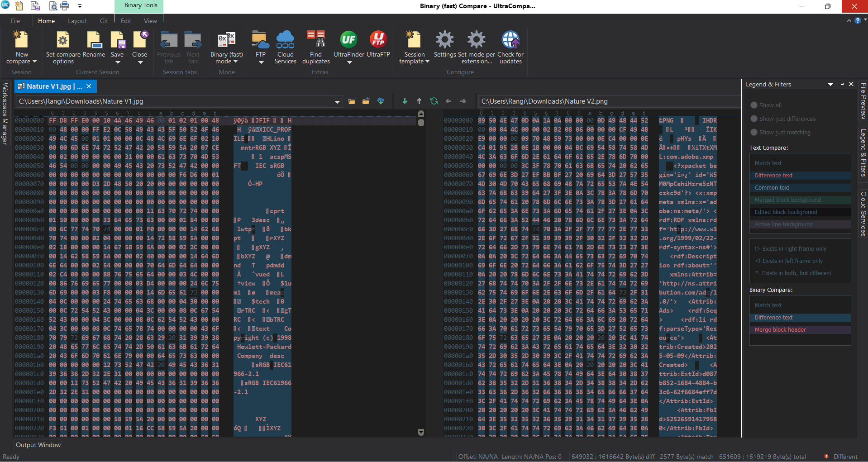Image resolution: width=868 pixels, height=462 pixels.
Task: Customize quick access toolbar dropdown
Action: point(80,6)
